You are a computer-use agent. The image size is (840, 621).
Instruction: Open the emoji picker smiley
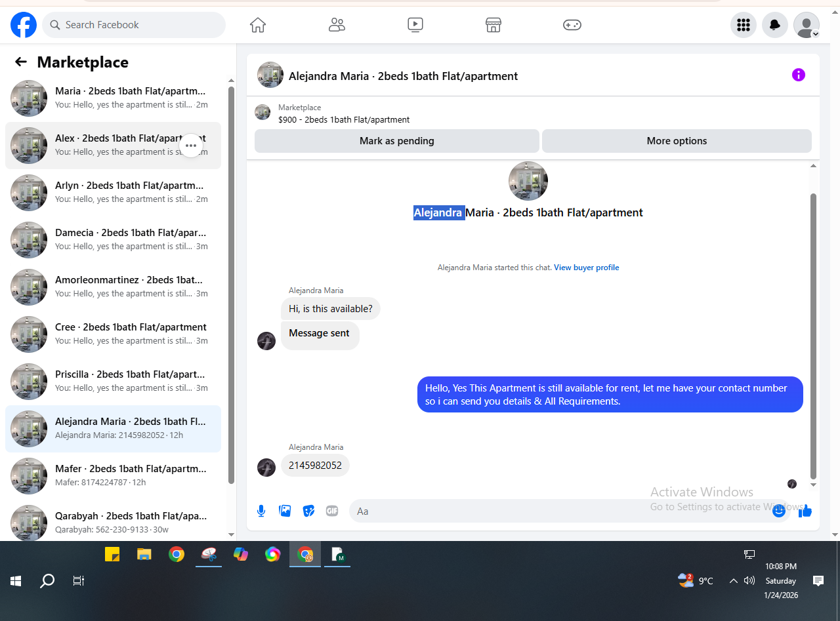[x=779, y=511]
